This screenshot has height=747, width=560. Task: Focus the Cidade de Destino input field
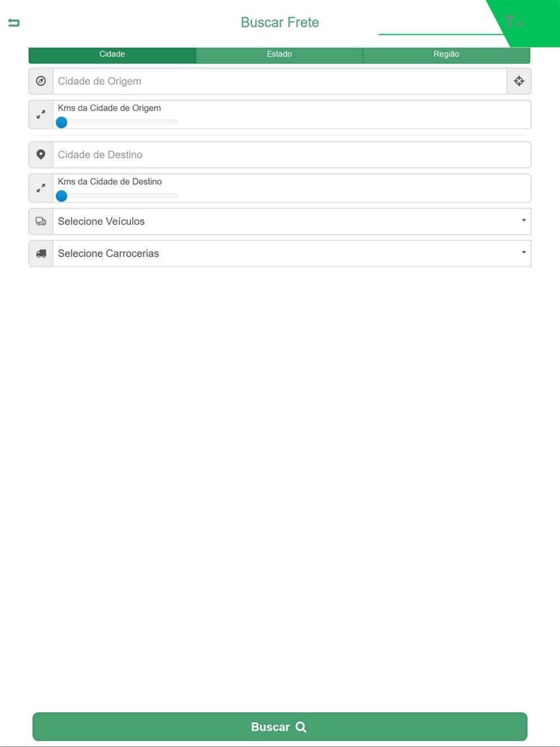(x=291, y=155)
